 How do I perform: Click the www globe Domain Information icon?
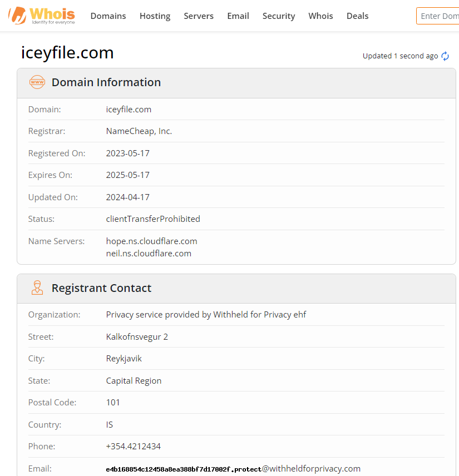coord(37,82)
